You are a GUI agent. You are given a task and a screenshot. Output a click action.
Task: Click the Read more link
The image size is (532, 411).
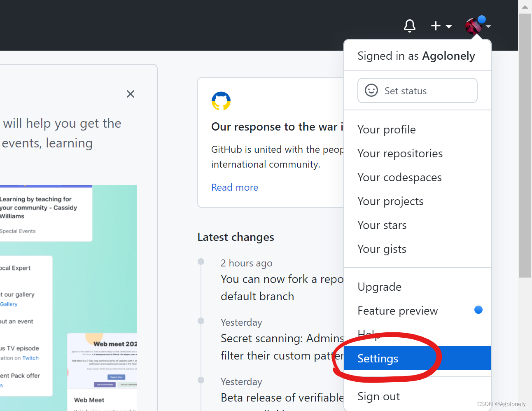[x=235, y=187]
